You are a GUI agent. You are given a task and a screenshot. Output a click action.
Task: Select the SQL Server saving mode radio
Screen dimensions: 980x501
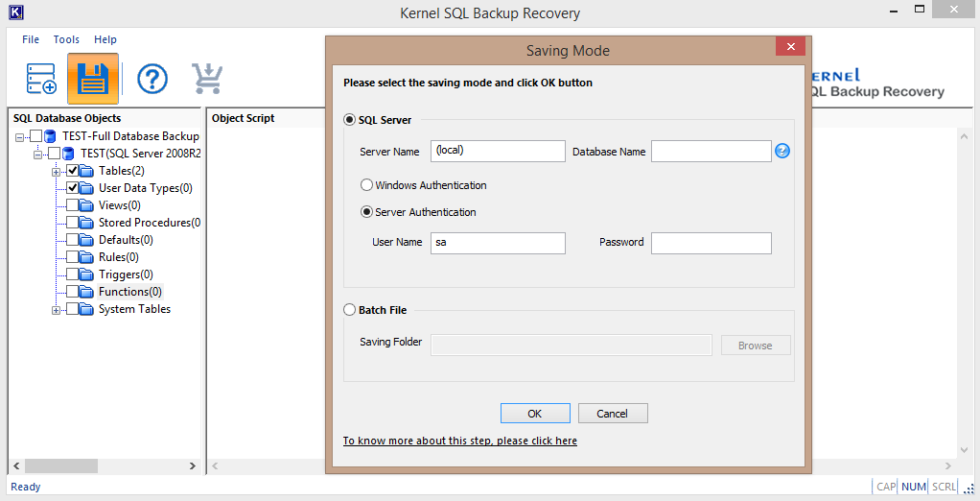click(350, 119)
